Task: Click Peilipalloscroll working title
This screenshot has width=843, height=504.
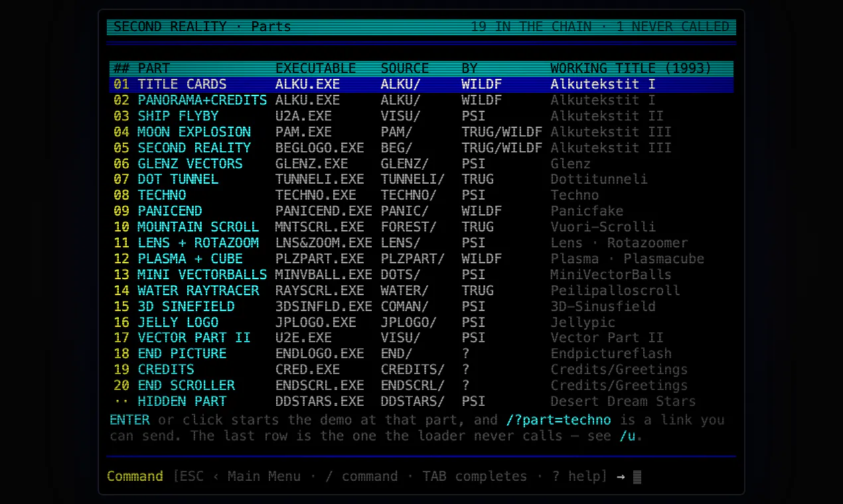Action: pos(615,290)
